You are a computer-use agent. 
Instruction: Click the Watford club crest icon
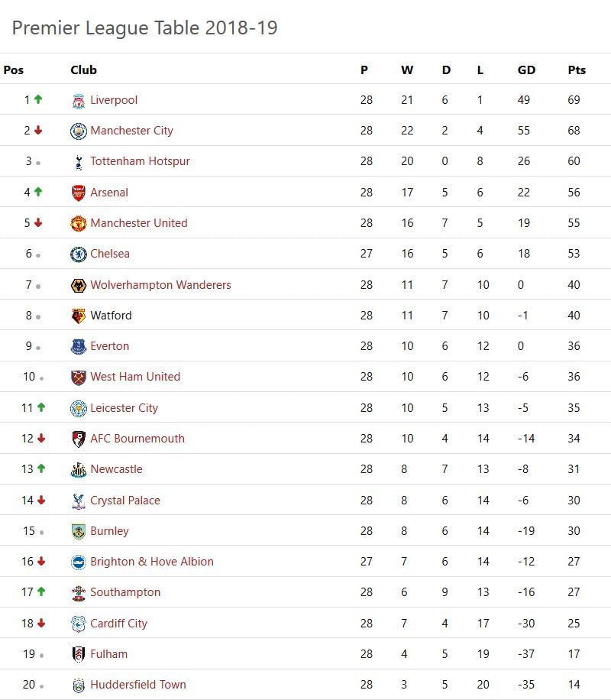[79, 316]
